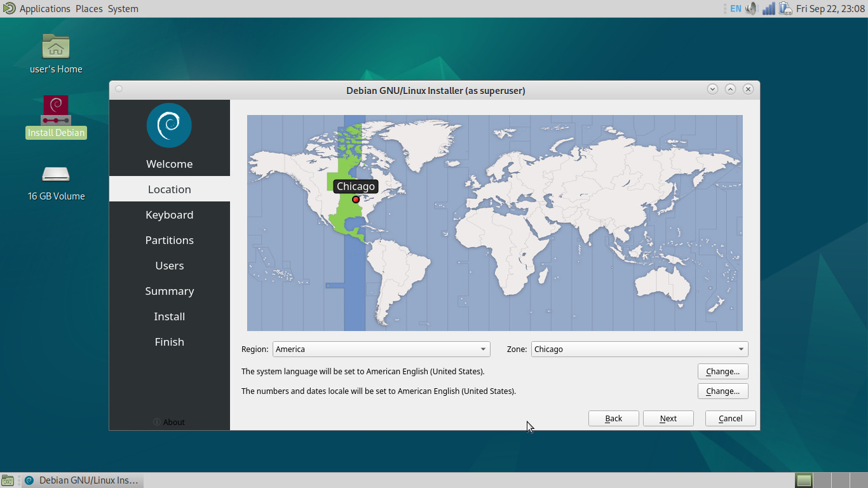The width and height of the screenshot is (868, 488).
Task: Click the MATE logo in top panel
Action: tap(8, 8)
